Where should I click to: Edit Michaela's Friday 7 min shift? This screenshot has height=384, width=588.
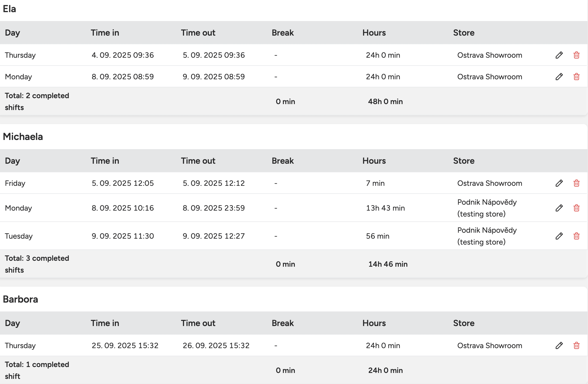[x=559, y=183]
